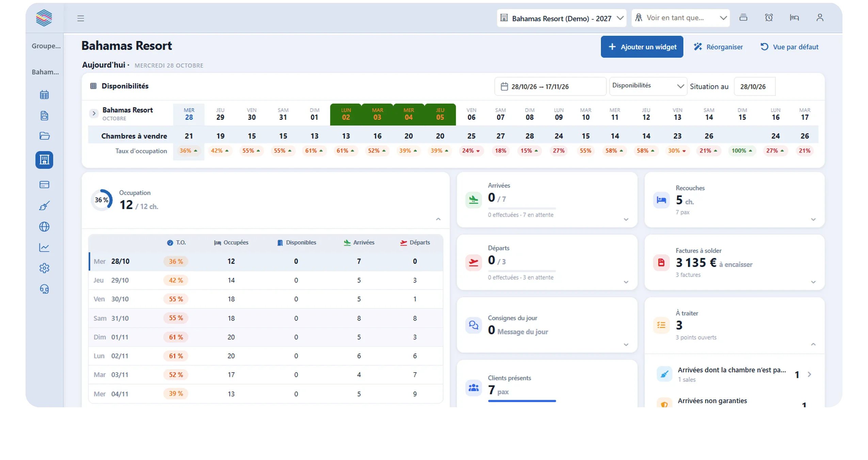Open Bahamas Resort (Demo) - 2027 dropdown
Viewport: 868px width, 460px height.
(x=561, y=18)
